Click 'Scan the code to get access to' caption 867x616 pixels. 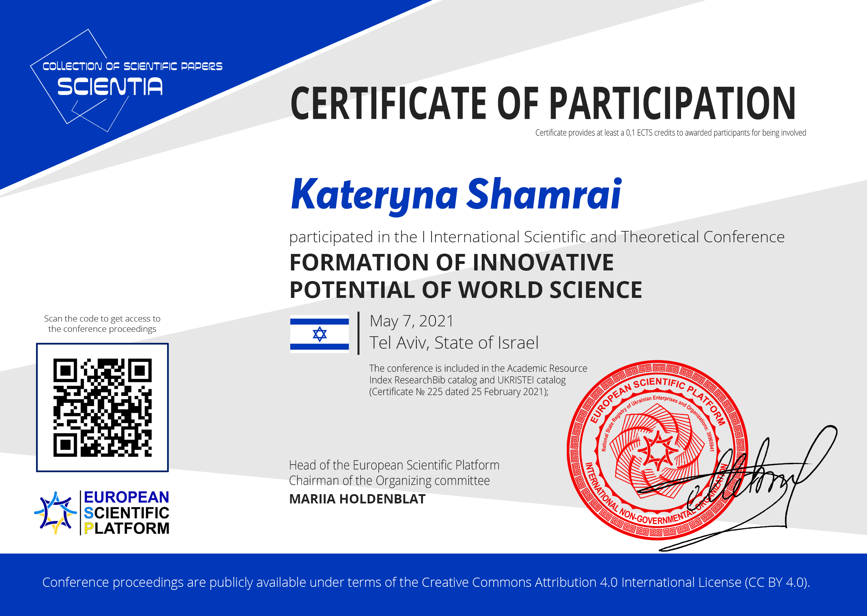102,318
